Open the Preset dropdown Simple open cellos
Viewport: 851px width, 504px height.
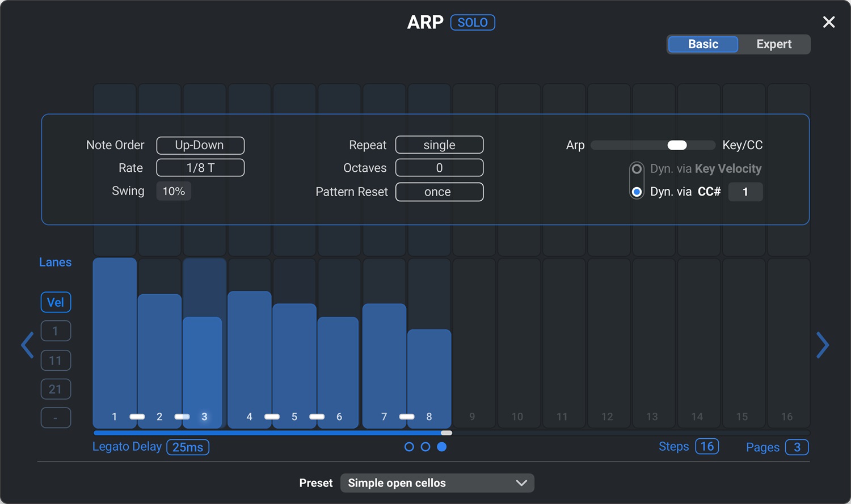click(x=437, y=483)
